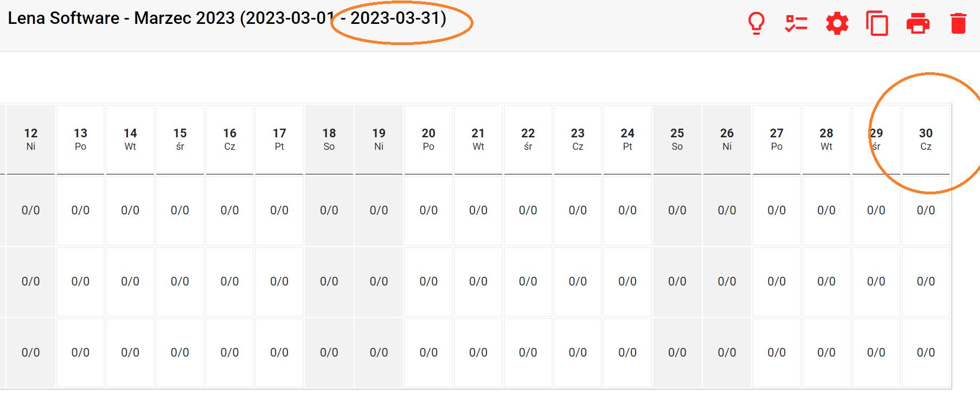This screenshot has height=406, width=980.
Task: Open the first-row 0/0 cell under day 13
Action: point(80,210)
